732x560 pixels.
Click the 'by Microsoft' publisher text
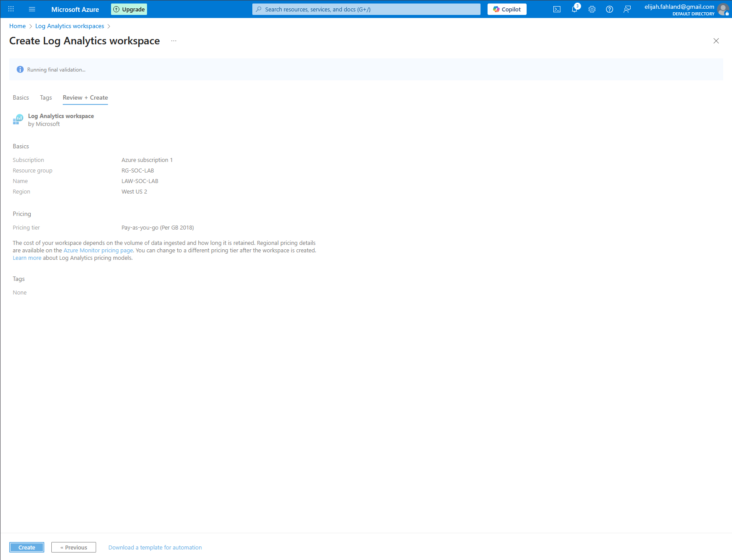pos(44,124)
